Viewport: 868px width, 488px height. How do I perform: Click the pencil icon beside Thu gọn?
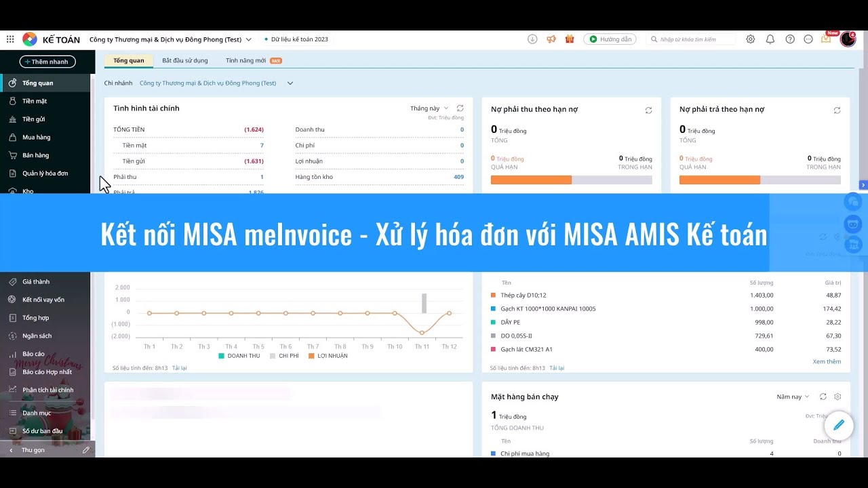86,450
